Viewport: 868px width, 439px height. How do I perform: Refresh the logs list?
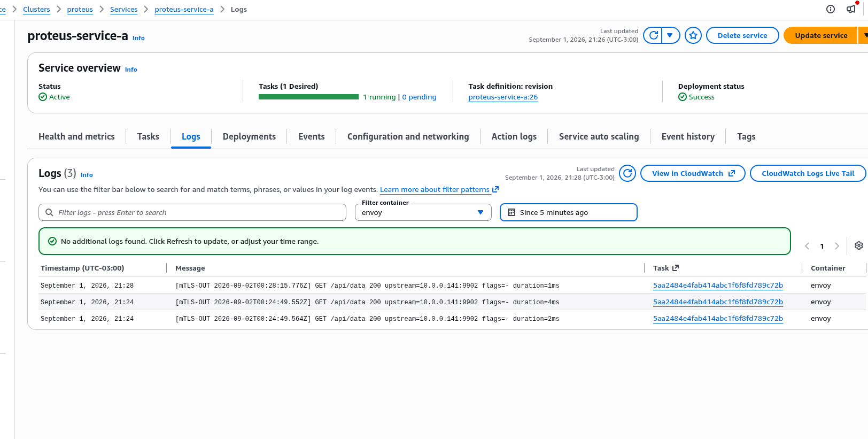point(627,173)
